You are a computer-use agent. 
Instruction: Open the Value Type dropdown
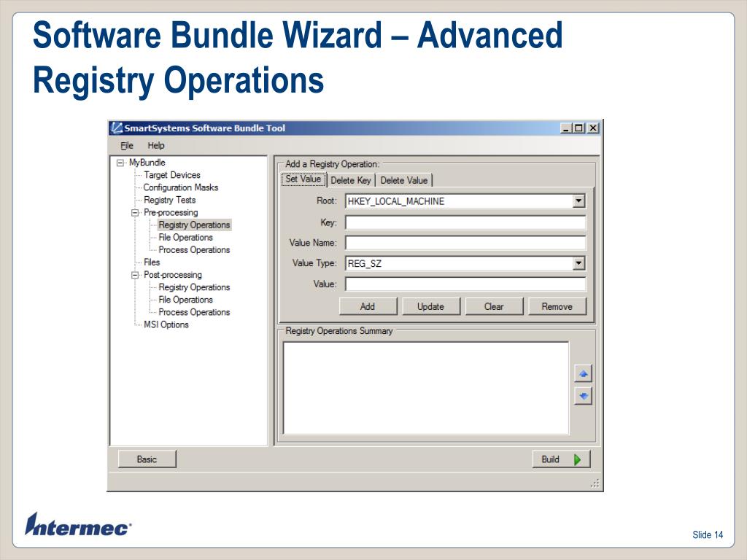[x=578, y=263]
